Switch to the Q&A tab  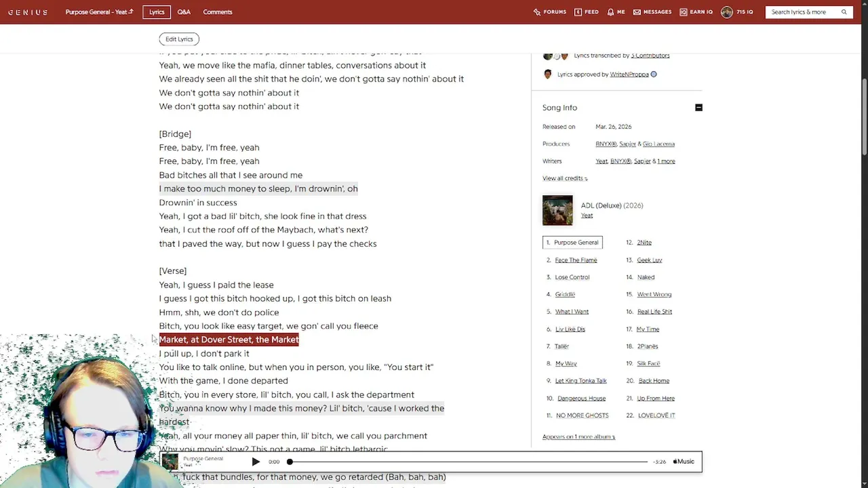tap(184, 12)
